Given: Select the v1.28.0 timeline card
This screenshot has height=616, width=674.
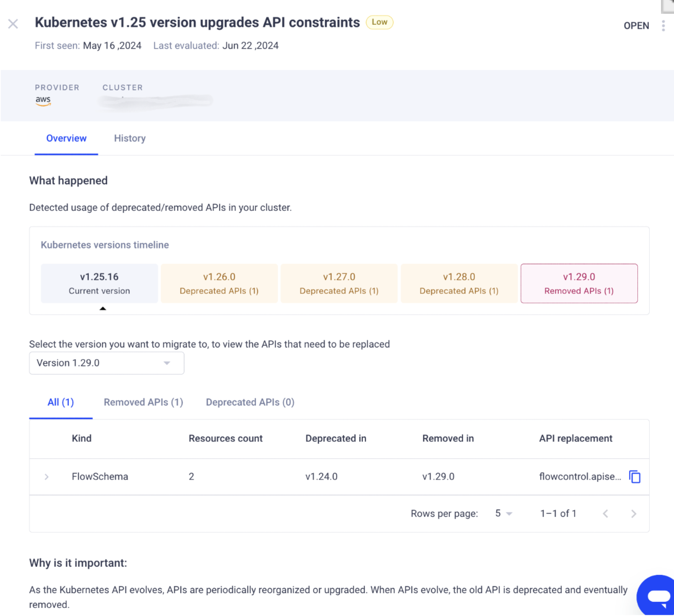Looking at the screenshot, I should pos(459,283).
